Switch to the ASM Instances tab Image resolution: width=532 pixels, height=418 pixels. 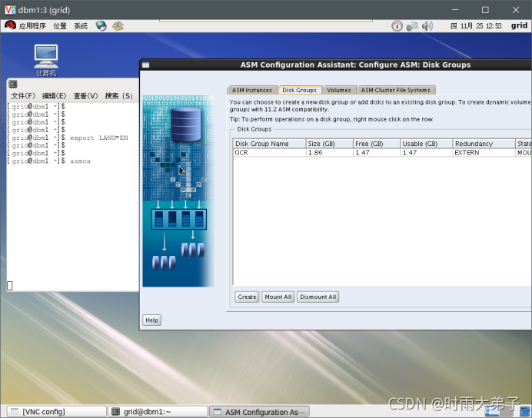252,90
